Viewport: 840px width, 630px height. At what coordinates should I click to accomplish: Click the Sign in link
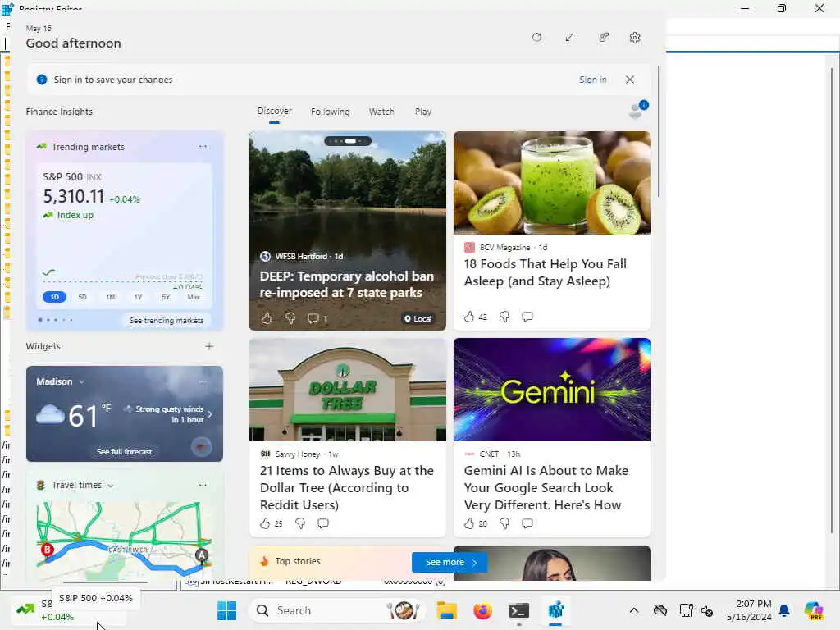[x=592, y=80]
